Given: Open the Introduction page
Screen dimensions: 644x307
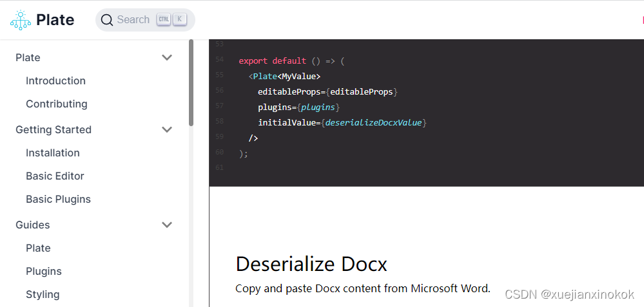Looking at the screenshot, I should [x=55, y=80].
